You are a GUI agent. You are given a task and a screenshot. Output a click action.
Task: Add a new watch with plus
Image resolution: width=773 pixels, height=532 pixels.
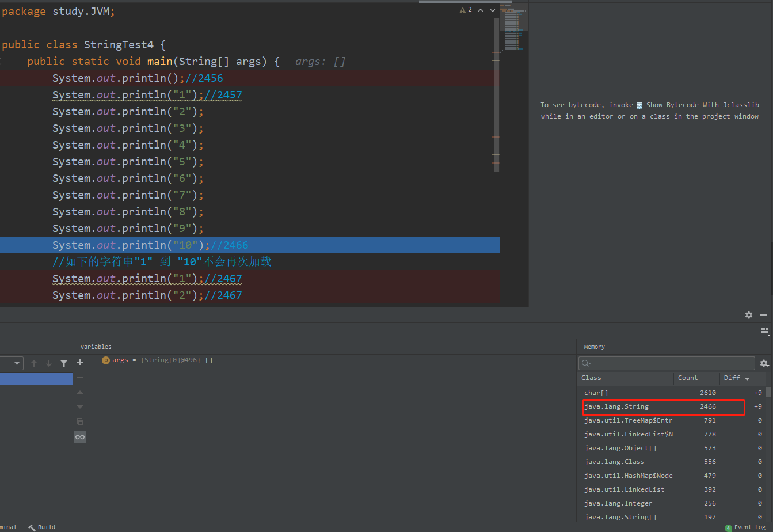coord(80,362)
